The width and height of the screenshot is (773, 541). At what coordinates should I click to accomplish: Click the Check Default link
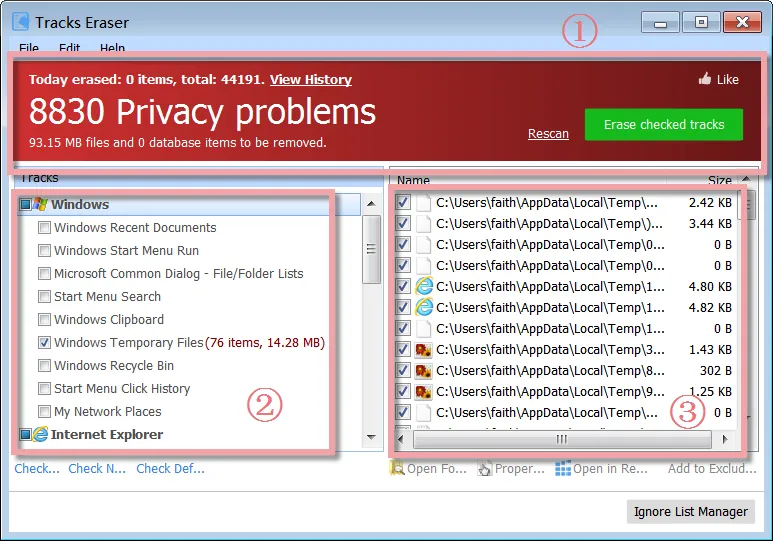170,469
